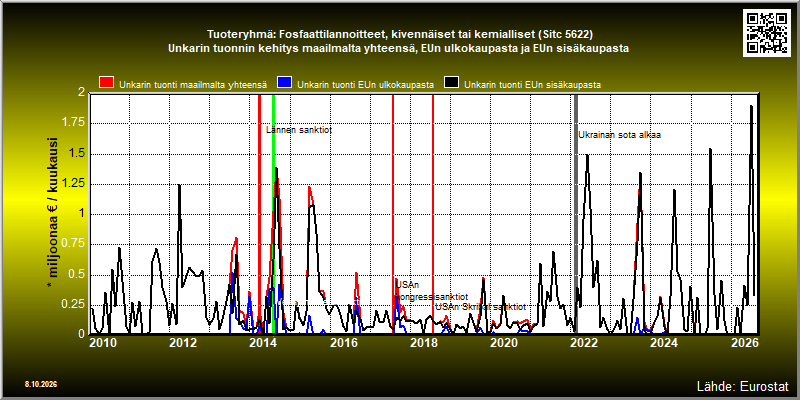Viewport: 800px width, 400px height.
Task: Select legend label 'Unkarin tuonti maailmalta yhteensä'
Action: click(193, 85)
